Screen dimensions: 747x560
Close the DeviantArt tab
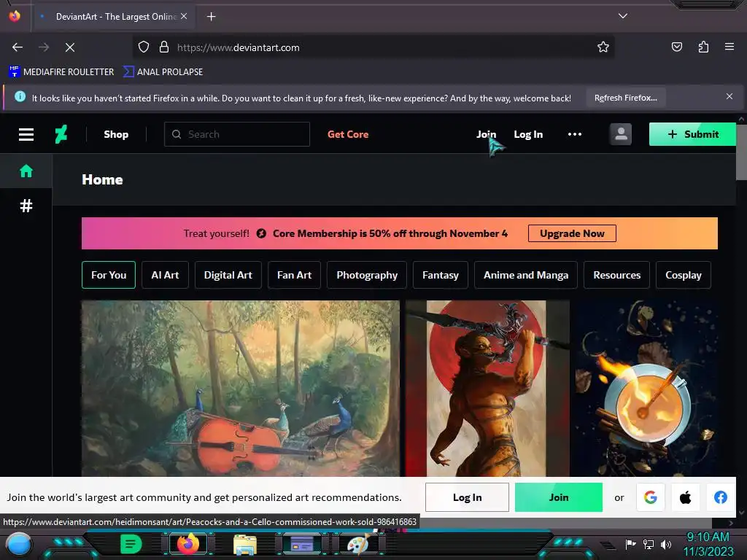(x=184, y=16)
